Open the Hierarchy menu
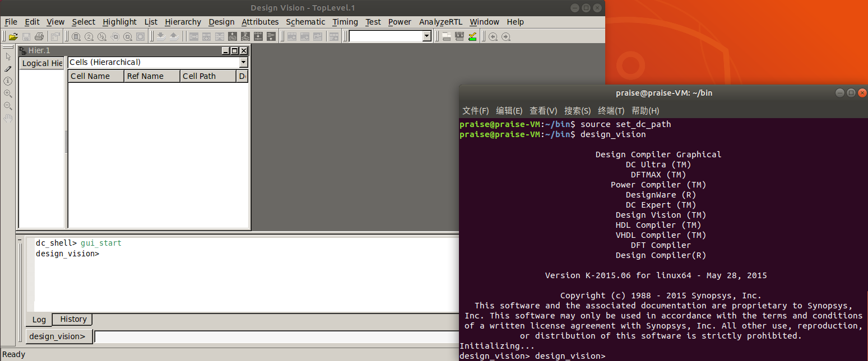This screenshot has width=868, height=361. [183, 22]
